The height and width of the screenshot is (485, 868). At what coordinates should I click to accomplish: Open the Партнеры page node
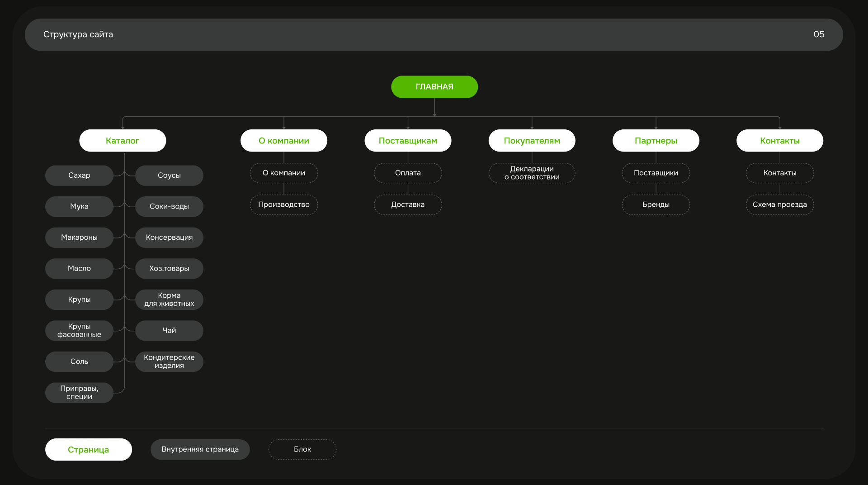click(x=656, y=141)
